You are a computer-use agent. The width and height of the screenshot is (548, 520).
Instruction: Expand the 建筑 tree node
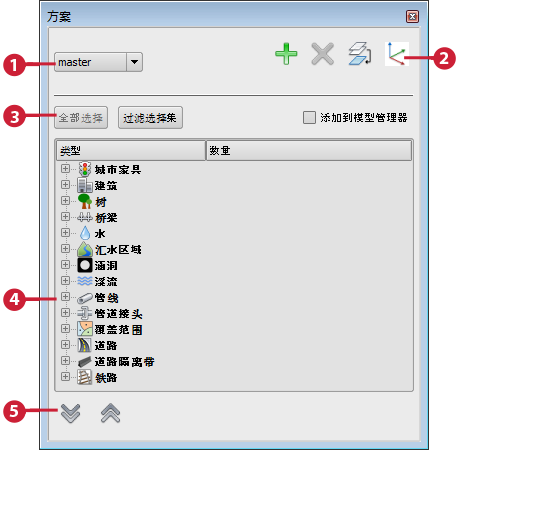[65, 184]
